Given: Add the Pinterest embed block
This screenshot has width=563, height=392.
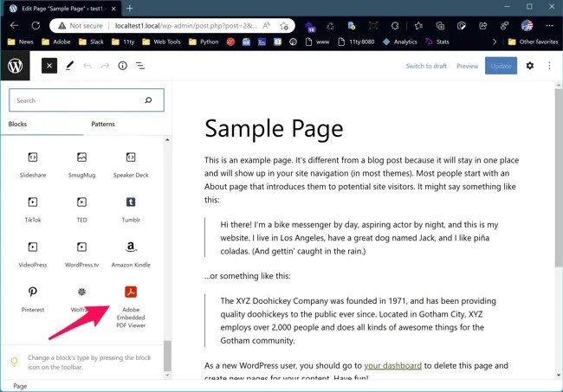Looking at the screenshot, I should 32,299.
